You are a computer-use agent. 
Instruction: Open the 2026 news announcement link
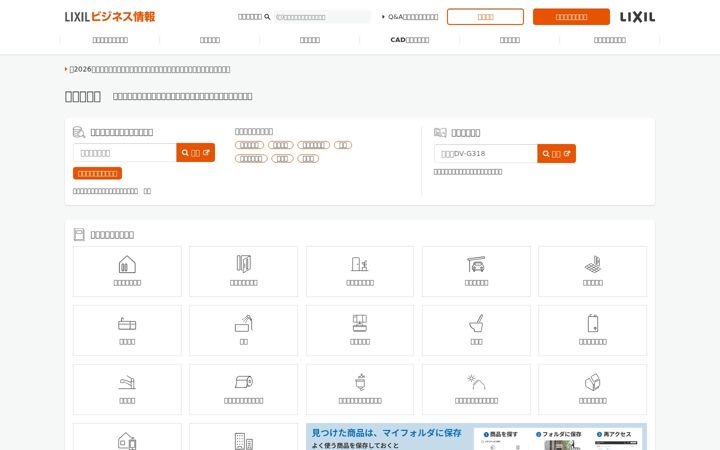coord(150,69)
